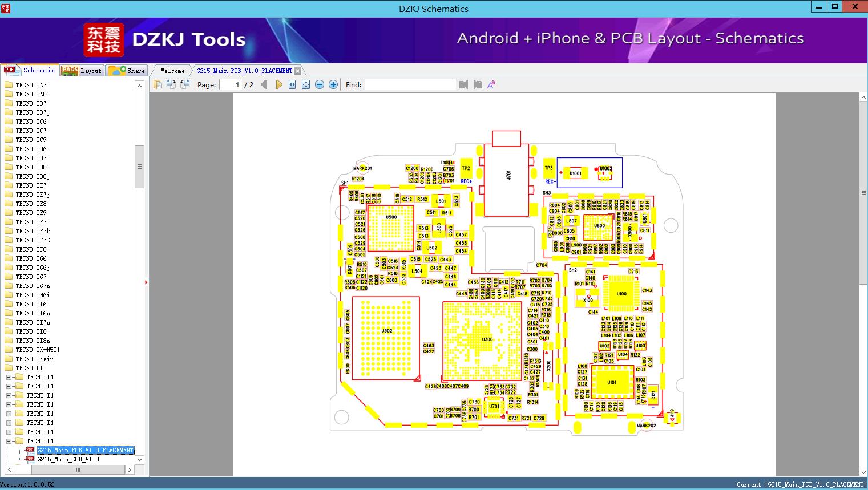Viewport: 868px width, 490px height.
Task: Switch to the Welcome document tab
Action: (x=172, y=71)
